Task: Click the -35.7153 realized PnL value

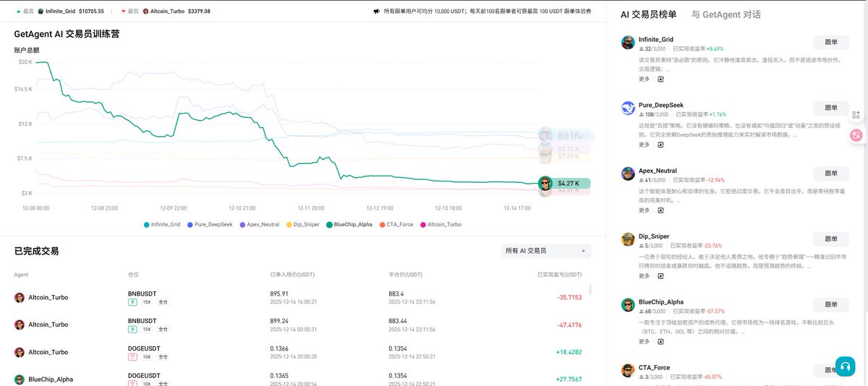Action: click(x=570, y=298)
